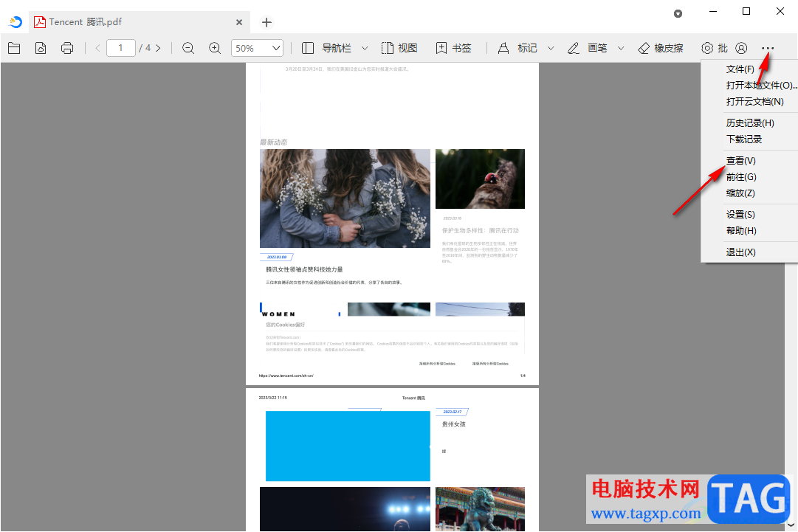Image resolution: width=798 pixels, height=532 pixels.
Task: Open 设置(S) settings menu item
Action: [x=740, y=215]
